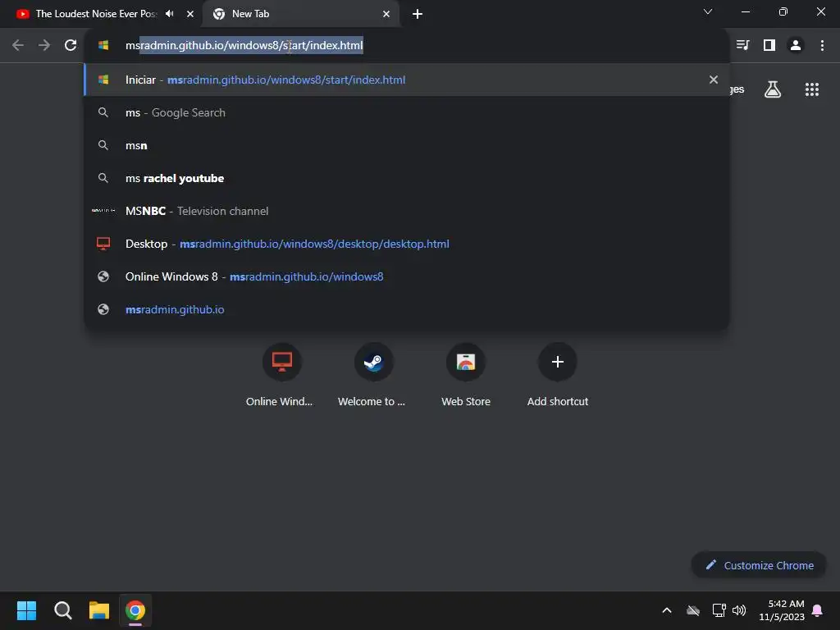Open the notification bell icon

click(818, 610)
